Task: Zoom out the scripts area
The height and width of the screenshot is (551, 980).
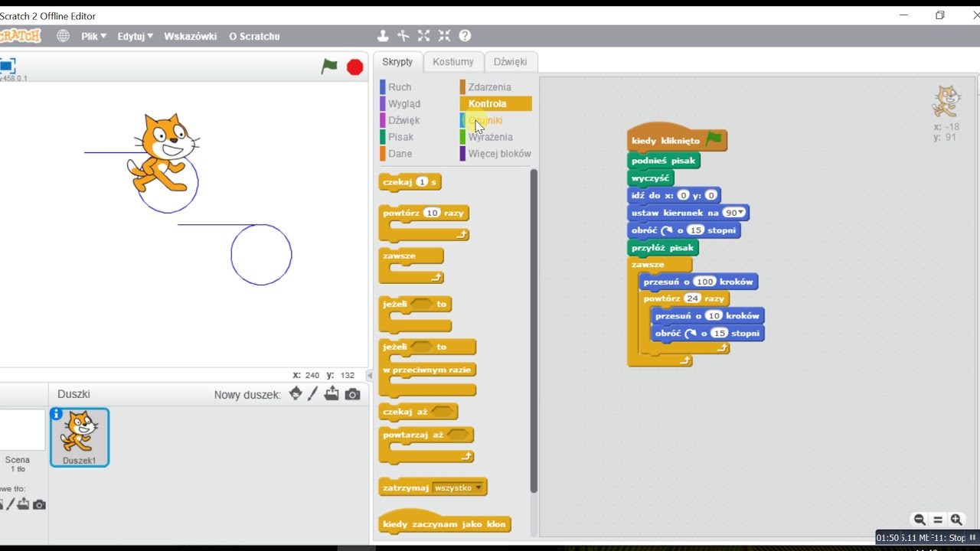Action: (920, 520)
